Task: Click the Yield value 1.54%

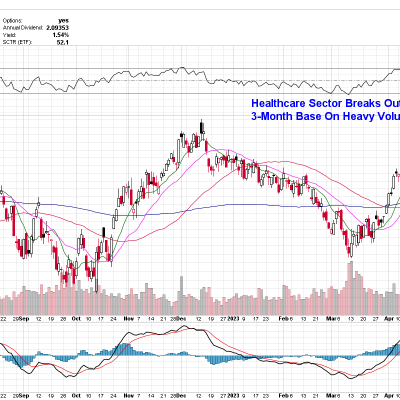Action: [x=61, y=35]
